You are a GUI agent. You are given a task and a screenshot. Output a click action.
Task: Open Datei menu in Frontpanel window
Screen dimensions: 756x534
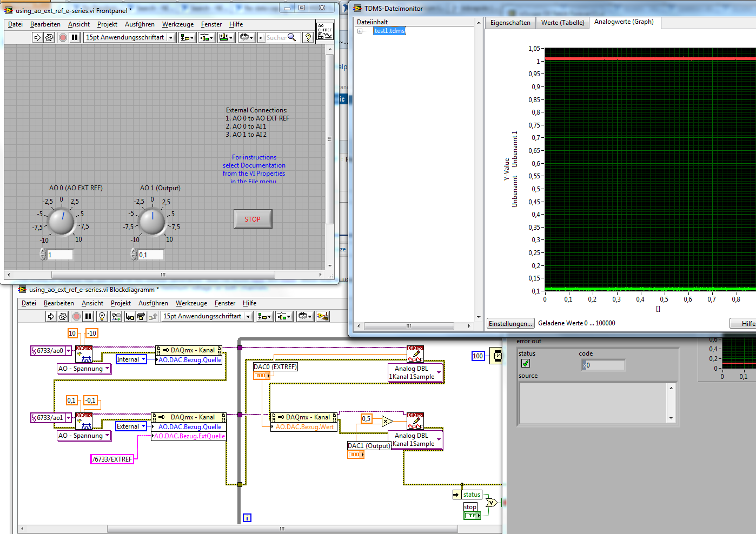[16, 24]
